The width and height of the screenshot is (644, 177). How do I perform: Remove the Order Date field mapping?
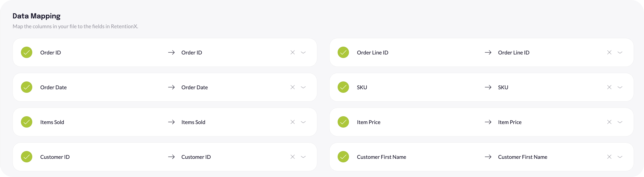(x=292, y=87)
